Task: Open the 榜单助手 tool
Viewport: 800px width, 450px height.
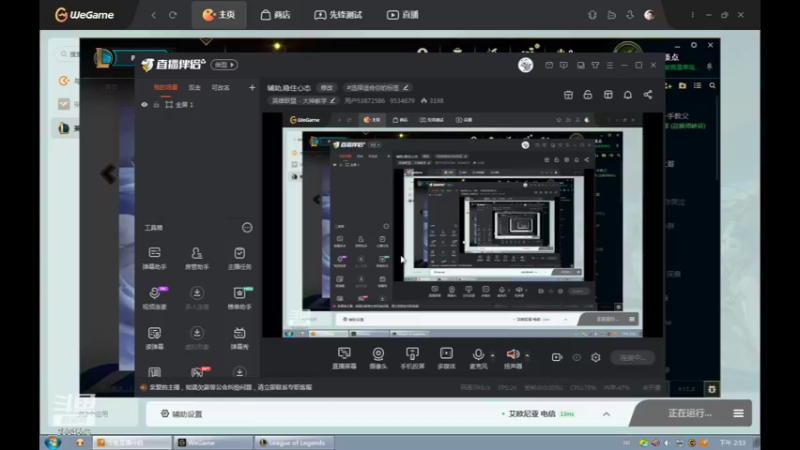Action: 239,297
